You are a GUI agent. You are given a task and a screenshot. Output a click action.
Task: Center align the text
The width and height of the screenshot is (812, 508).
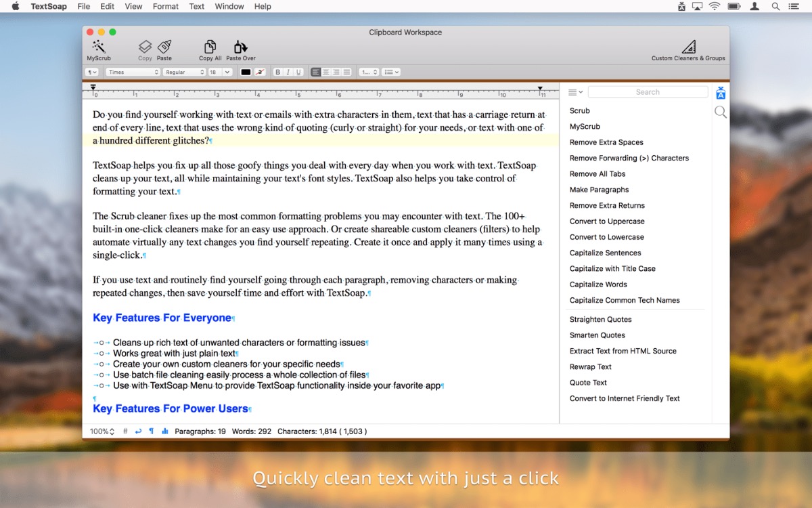coord(326,72)
